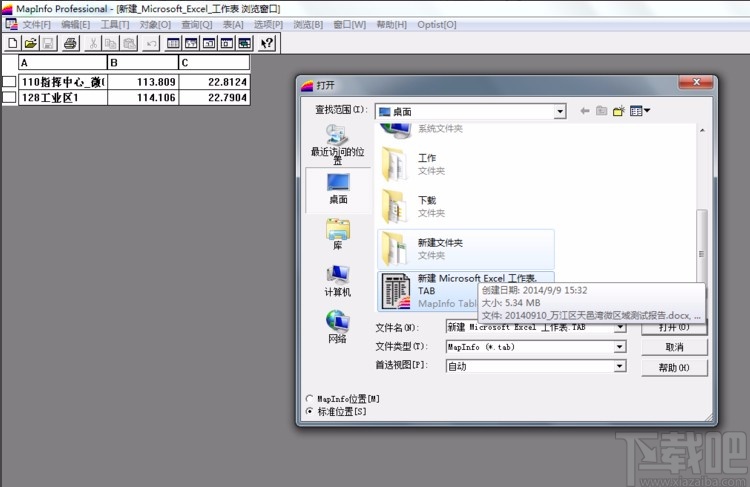Open the 编辑[E] menu
Image resolution: width=750 pixels, height=487 pixels.
pos(75,24)
